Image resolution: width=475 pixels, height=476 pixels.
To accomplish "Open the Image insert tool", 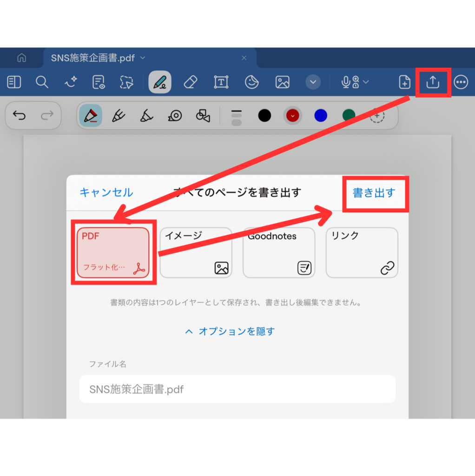I will [x=282, y=82].
